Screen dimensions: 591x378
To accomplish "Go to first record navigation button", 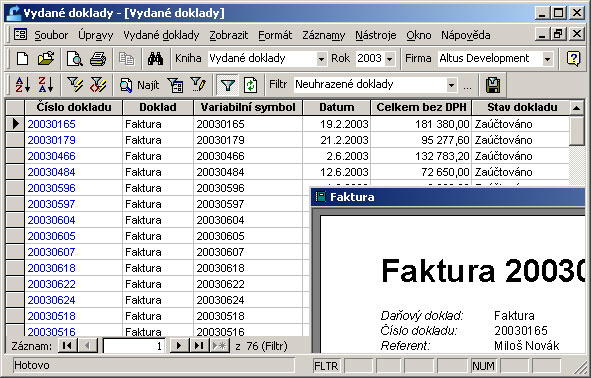I will tap(68, 346).
